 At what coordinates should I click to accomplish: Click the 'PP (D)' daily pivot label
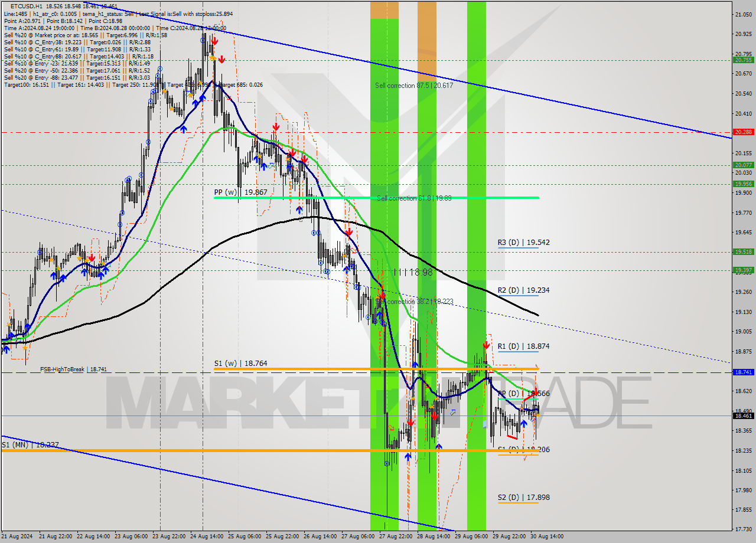(x=523, y=394)
